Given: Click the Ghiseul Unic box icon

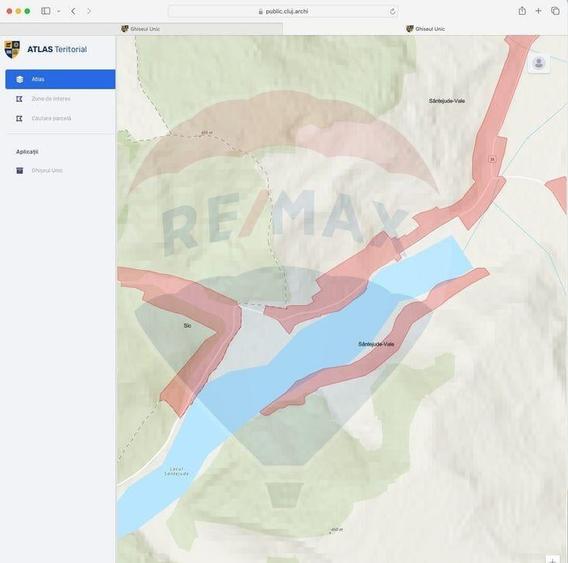Looking at the screenshot, I should pyautogui.click(x=20, y=170).
